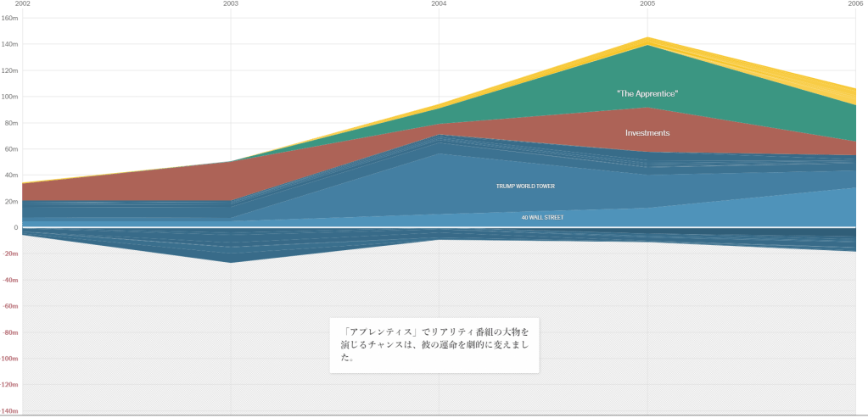Screen dimensions: 868x418
Task: Select the 40 WALL STREET band label
Action: coord(542,218)
